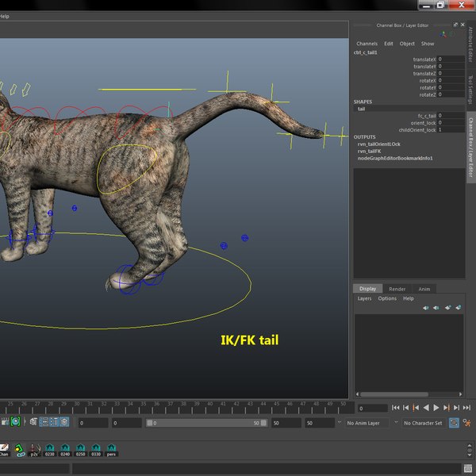The width and height of the screenshot is (476, 476).
Task: Undock the Channel Box panel
Action: [455, 25]
